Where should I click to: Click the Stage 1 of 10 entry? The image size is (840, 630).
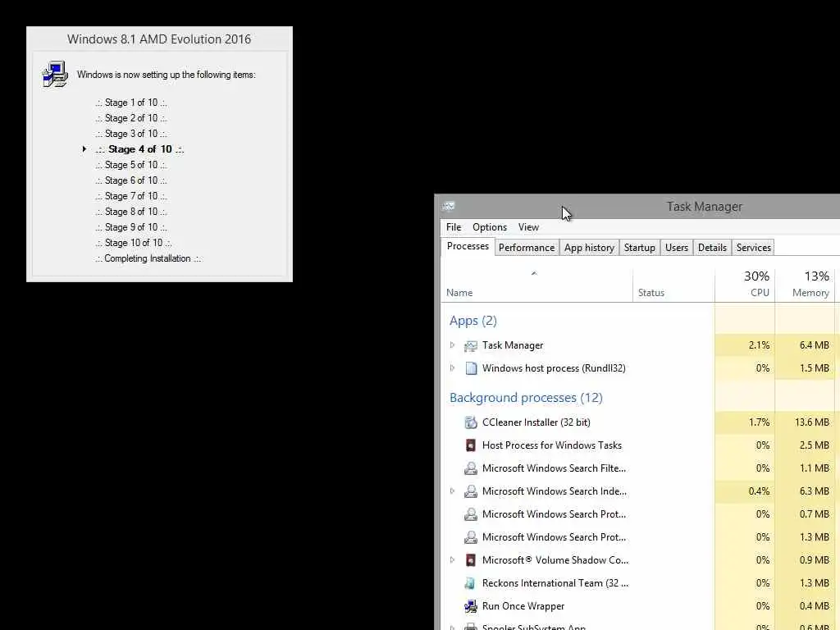pos(131,103)
